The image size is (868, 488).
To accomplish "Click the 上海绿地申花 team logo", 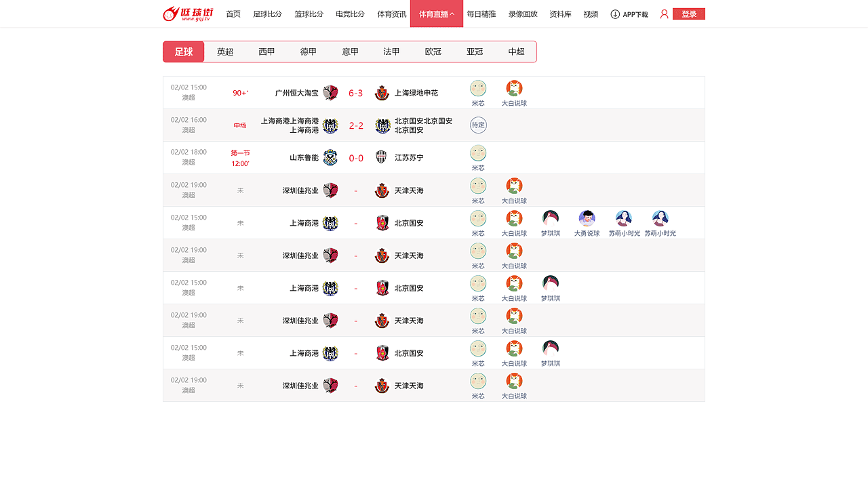I will coord(382,92).
